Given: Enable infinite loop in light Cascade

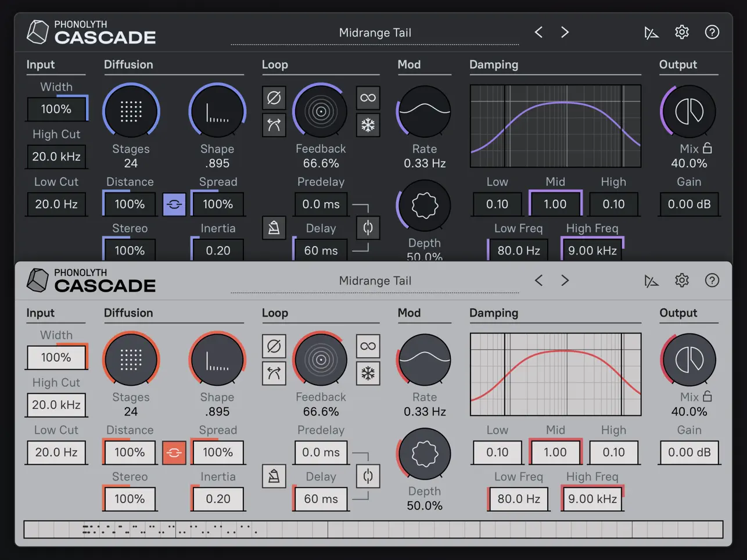Looking at the screenshot, I should coord(368,346).
